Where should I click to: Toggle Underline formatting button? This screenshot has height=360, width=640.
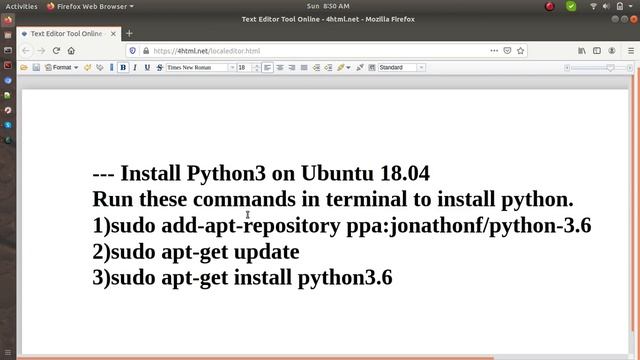coord(147,67)
